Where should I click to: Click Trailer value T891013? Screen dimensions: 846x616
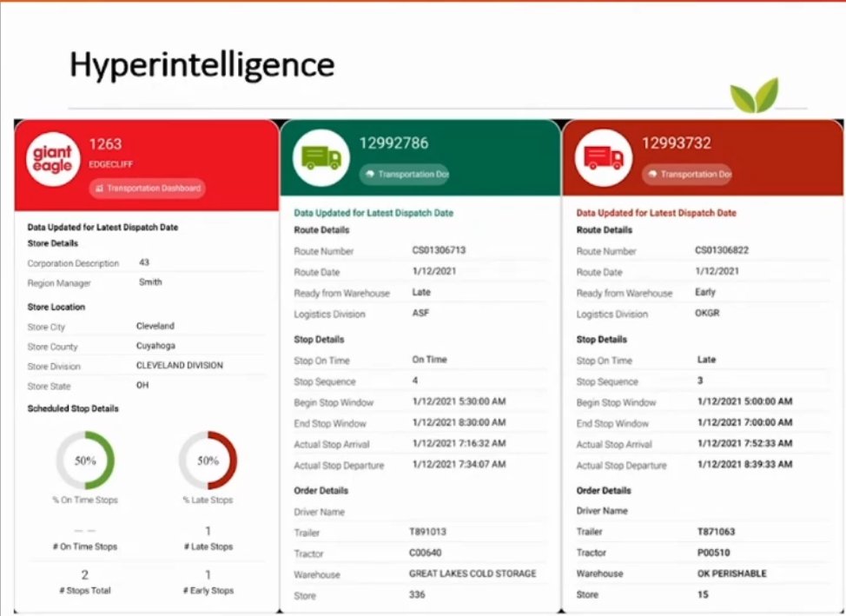427,531
